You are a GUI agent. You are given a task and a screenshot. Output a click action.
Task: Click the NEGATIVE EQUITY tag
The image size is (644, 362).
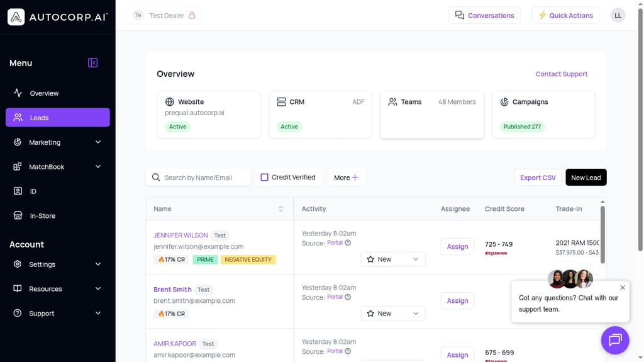tap(248, 259)
